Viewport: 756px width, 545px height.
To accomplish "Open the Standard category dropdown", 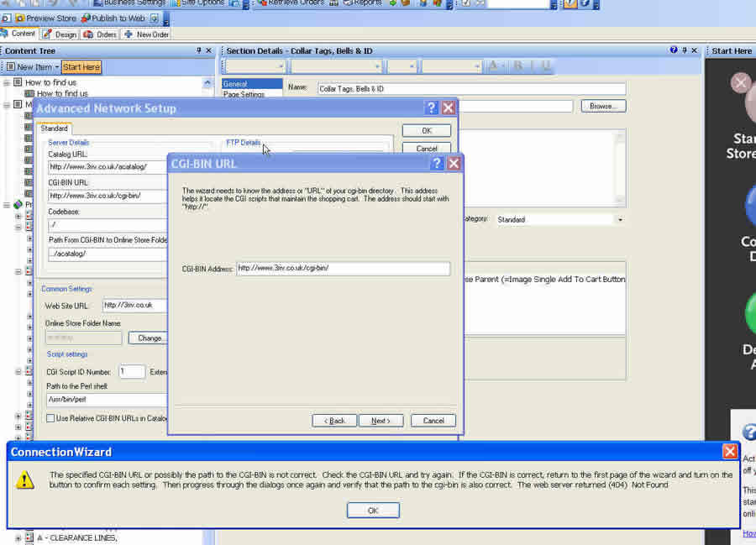I will 620,220.
